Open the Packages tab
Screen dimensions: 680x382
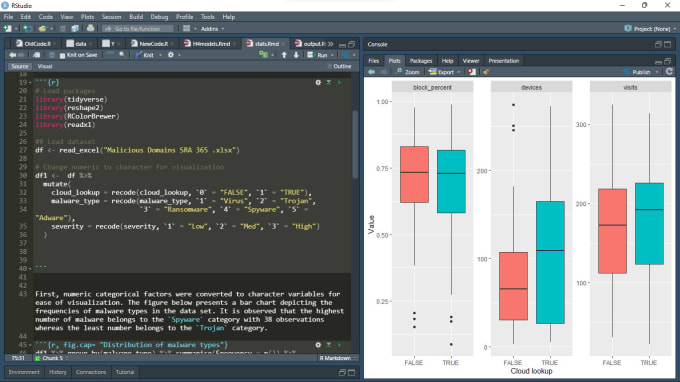[421, 61]
